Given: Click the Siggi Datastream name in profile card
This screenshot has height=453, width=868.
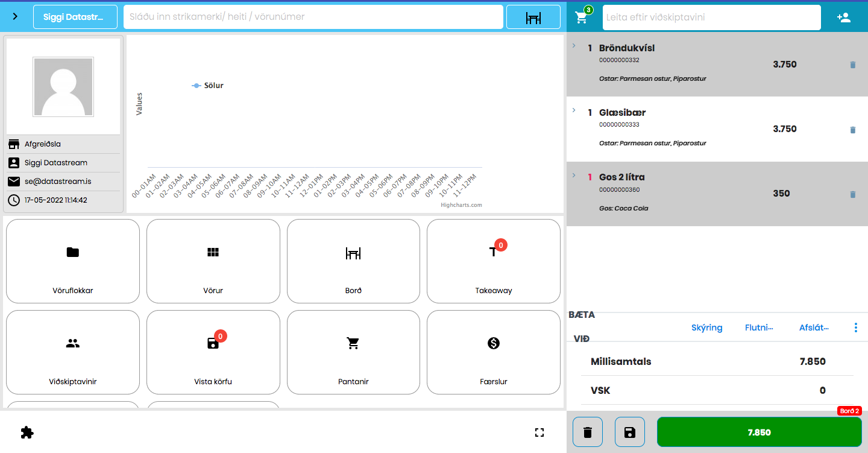Looking at the screenshot, I should [x=56, y=163].
